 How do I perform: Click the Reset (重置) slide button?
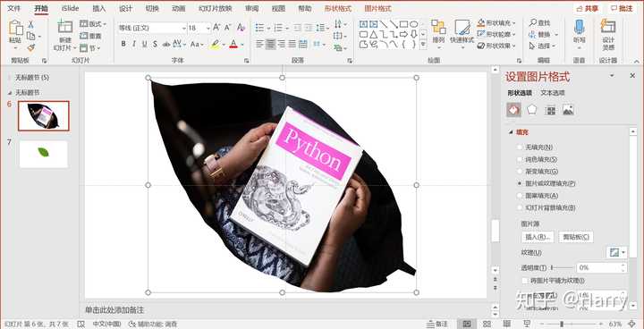pos(90,36)
